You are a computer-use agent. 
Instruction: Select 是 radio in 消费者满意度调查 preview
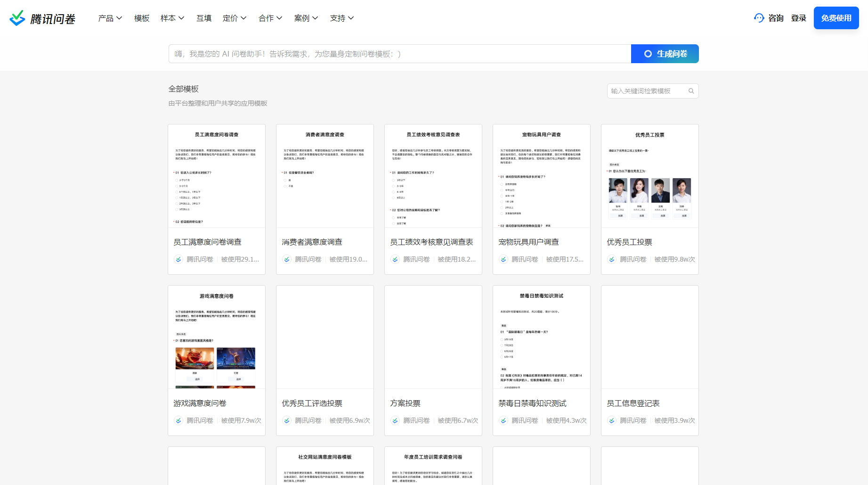(x=284, y=180)
